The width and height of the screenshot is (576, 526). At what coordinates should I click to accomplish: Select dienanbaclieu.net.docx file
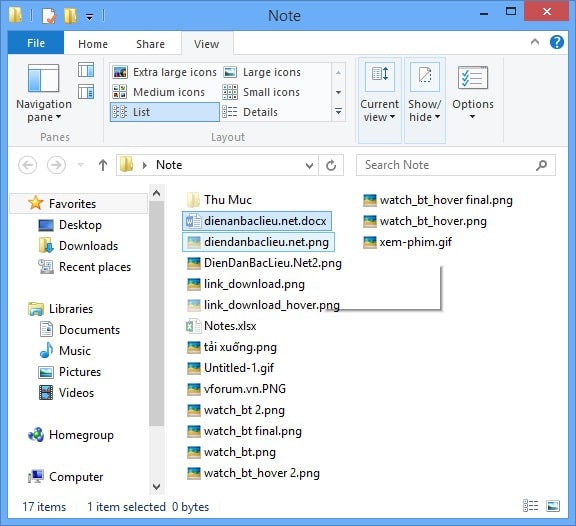pyautogui.click(x=257, y=221)
